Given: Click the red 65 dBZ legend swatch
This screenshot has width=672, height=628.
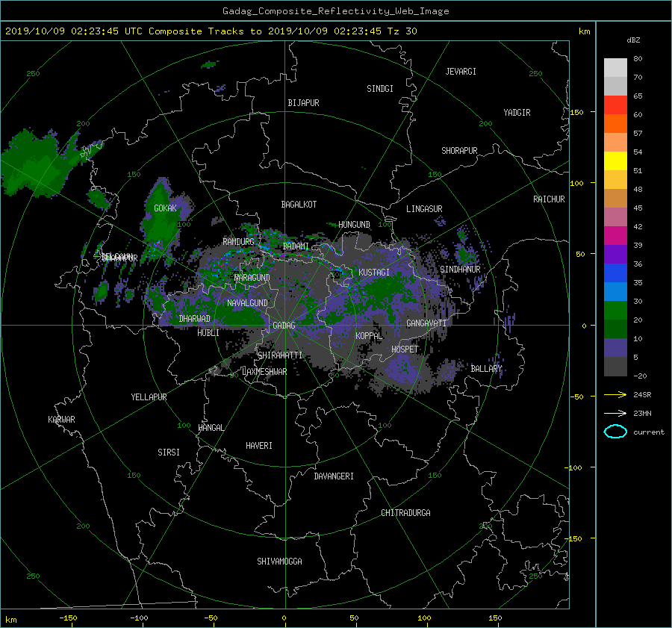Looking at the screenshot, I should pos(615,105).
